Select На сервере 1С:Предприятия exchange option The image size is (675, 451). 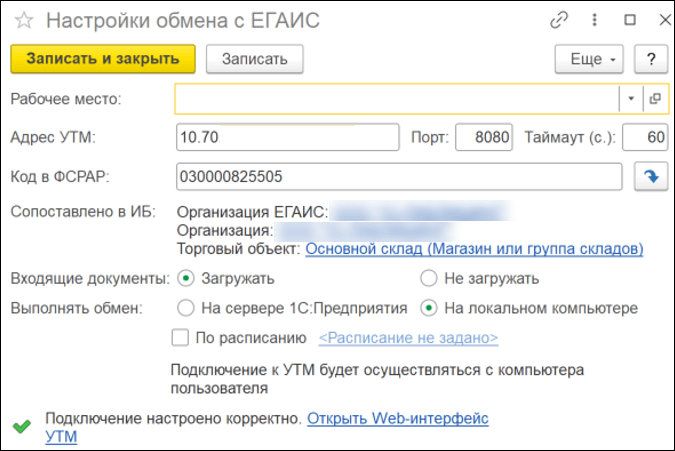pyautogui.click(x=186, y=308)
